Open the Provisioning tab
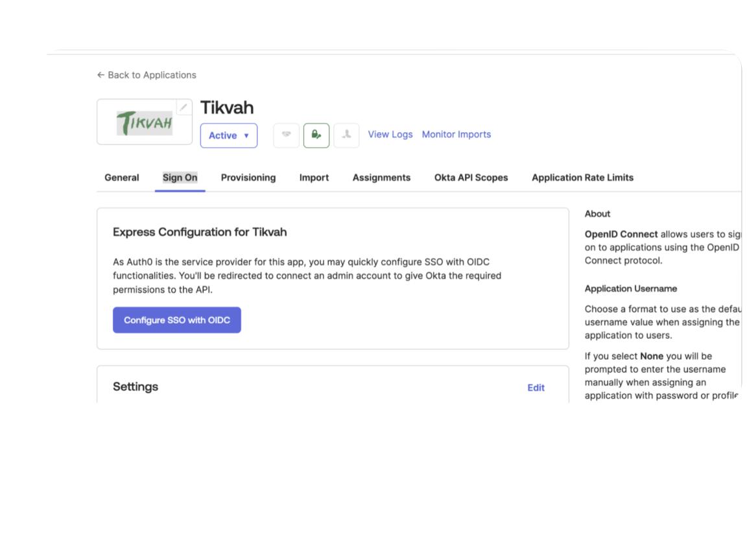747x560 pixels. (x=248, y=178)
